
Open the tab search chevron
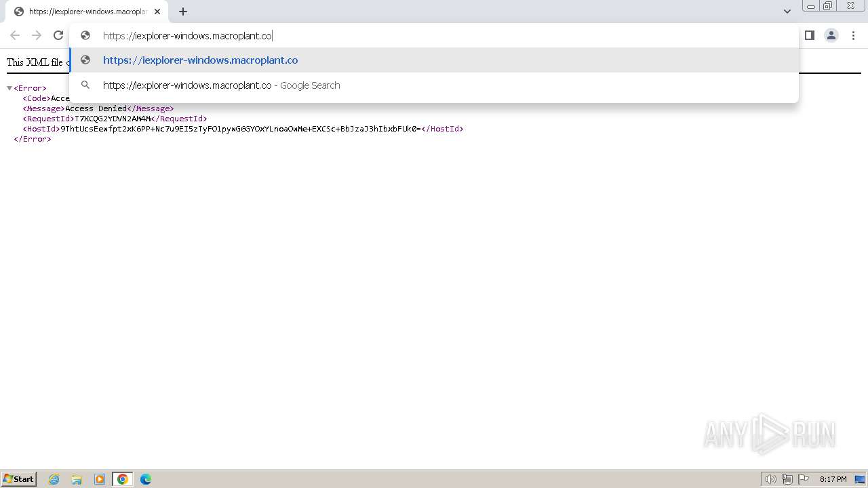coord(787,12)
